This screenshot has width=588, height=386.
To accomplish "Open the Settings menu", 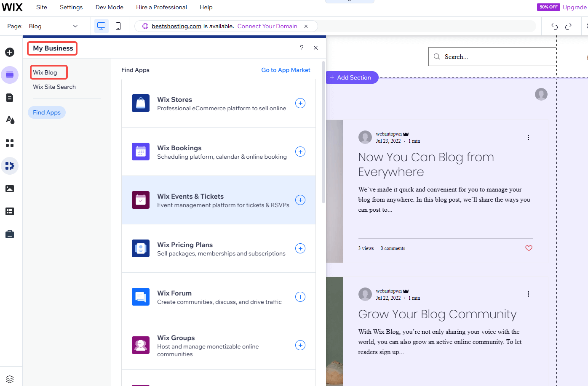I will [x=71, y=7].
